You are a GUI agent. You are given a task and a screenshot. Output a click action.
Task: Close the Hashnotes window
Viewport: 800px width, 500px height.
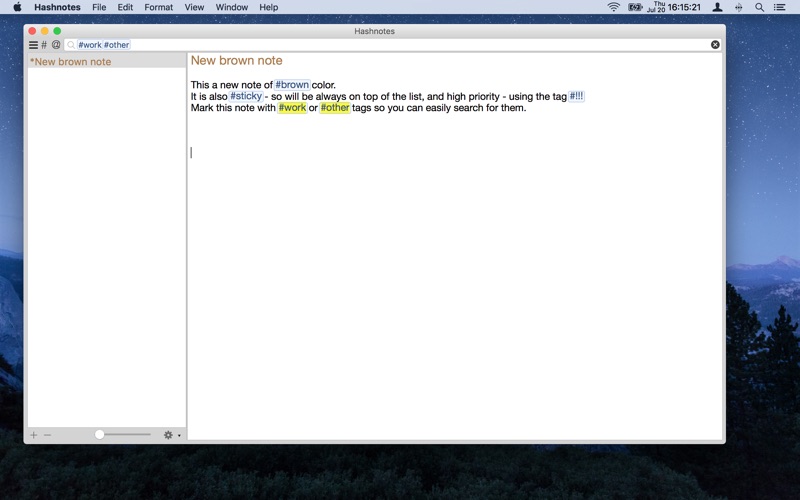[x=32, y=31]
